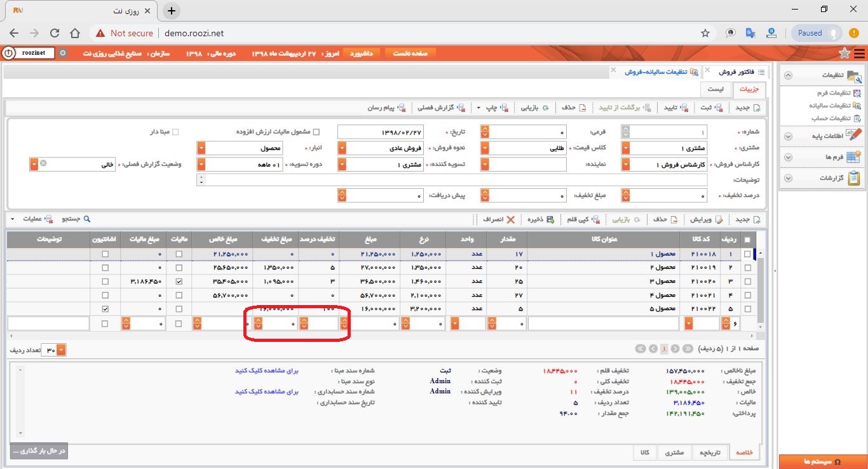Expand فرم ها sidebar section
Image resolution: width=868 pixels, height=469 pixels.
(788, 157)
